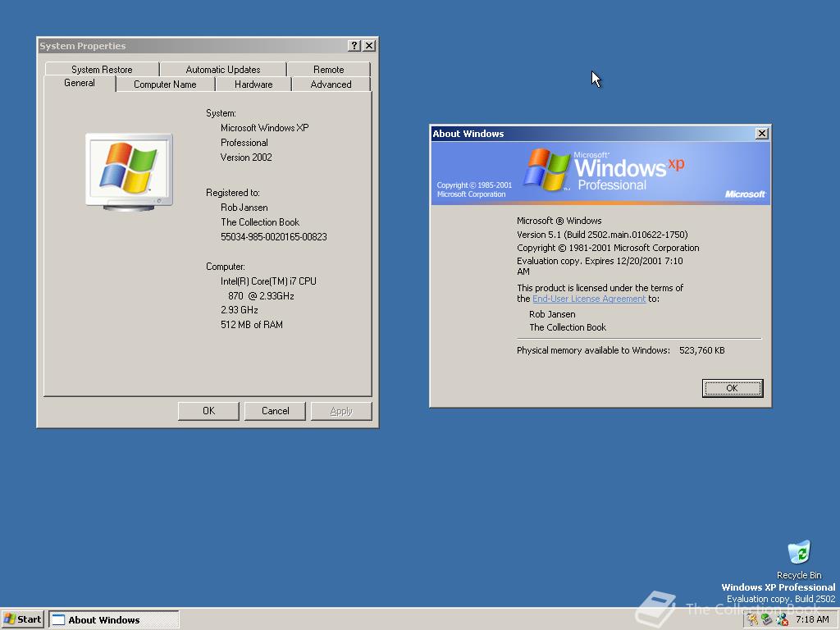The height and width of the screenshot is (630, 840).
Task: Click the 'Physical memory available to Windows:' label
Action: point(593,350)
